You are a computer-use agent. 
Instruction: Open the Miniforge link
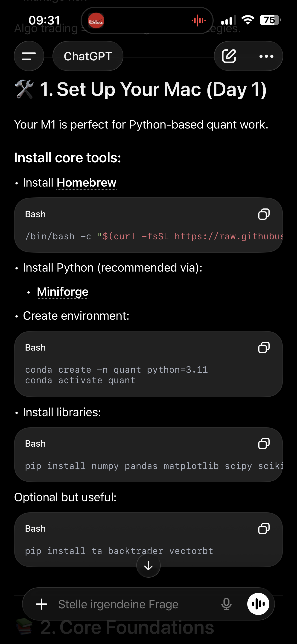click(62, 292)
